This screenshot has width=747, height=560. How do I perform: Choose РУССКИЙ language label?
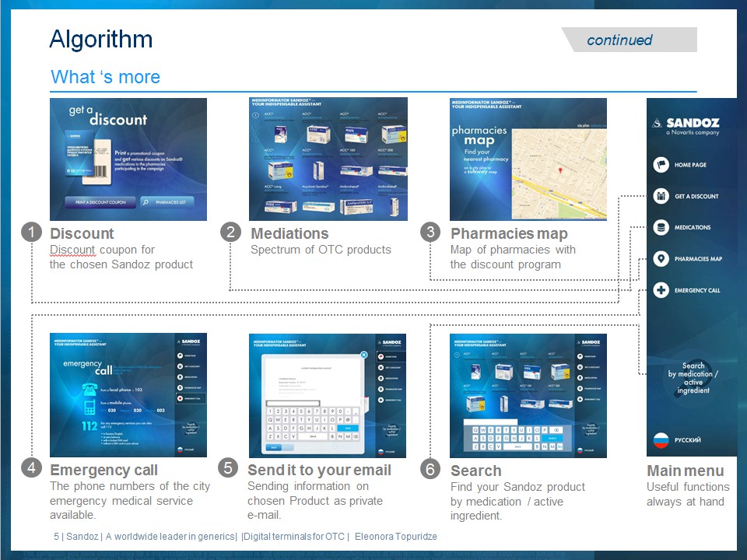687,440
